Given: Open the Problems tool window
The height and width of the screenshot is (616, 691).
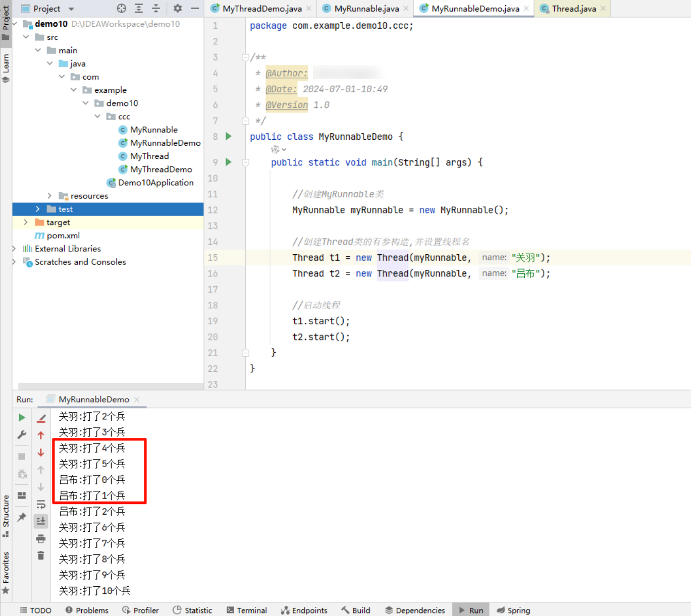Looking at the screenshot, I should 87,610.
